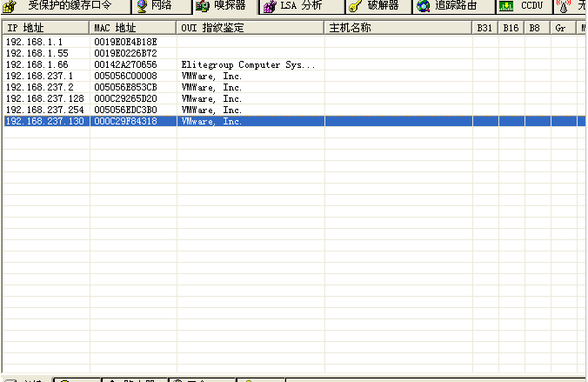Click MAC address 000C29F84318

(125, 121)
